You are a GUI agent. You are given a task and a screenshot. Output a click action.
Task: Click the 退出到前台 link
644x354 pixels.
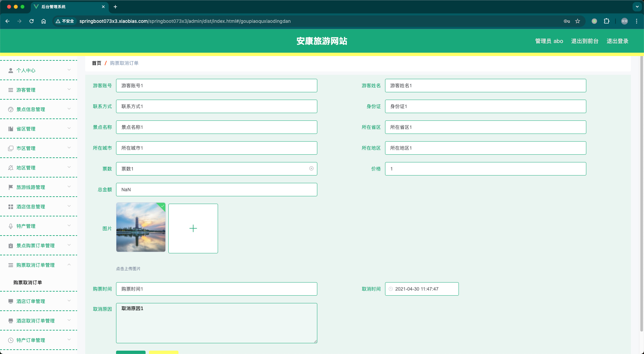585,41
